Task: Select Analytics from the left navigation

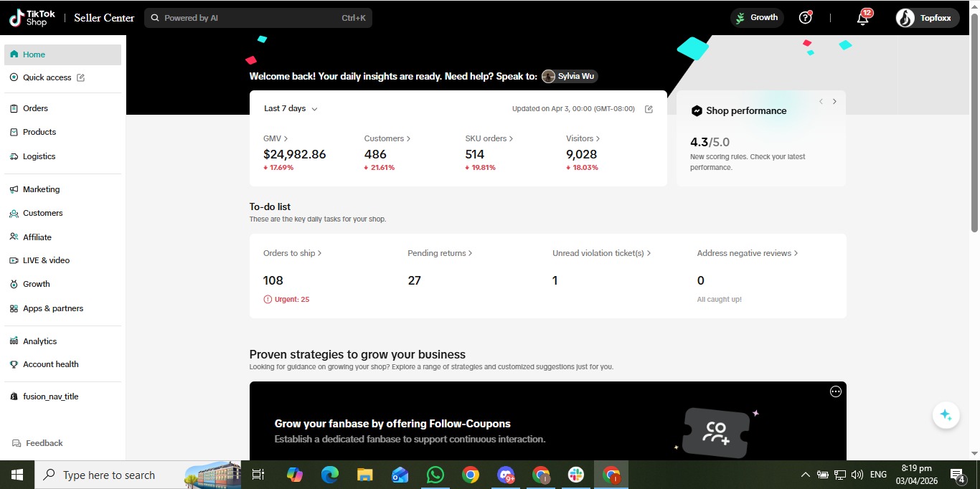Action: click(x=39, y=341)
